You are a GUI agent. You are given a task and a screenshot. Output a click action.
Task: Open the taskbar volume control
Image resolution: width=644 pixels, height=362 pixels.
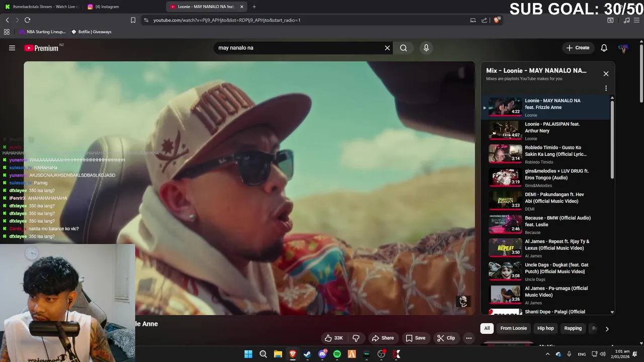603,354
